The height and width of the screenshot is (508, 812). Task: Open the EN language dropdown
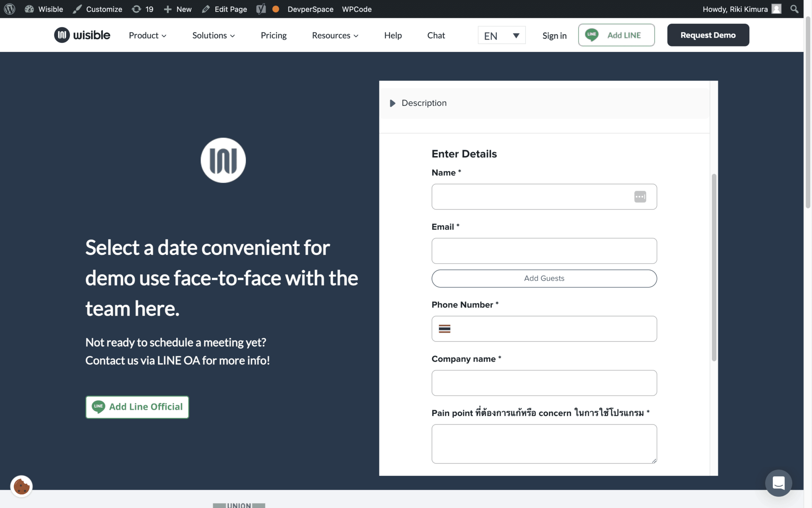point(502,36)
